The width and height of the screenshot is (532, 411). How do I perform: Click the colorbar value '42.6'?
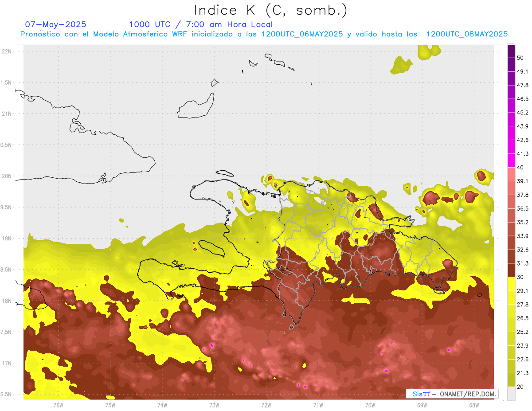click(523, 140)
